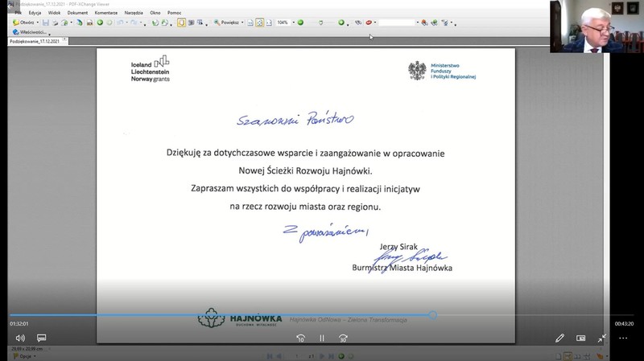Click the remaining time 00:43:20
Image resolution: width=644 pixels, height=361 pixels.
[x=625, y=324]
